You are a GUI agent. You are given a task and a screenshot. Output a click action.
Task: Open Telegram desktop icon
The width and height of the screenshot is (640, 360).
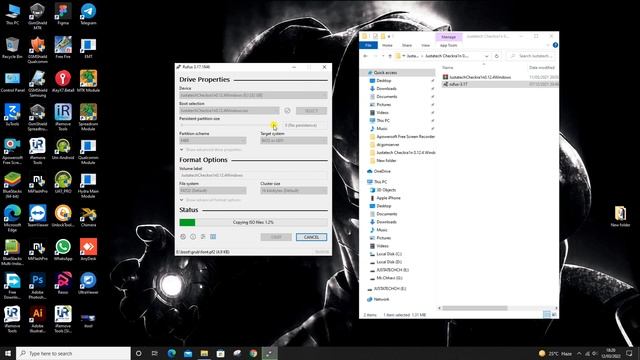(88, 14)
